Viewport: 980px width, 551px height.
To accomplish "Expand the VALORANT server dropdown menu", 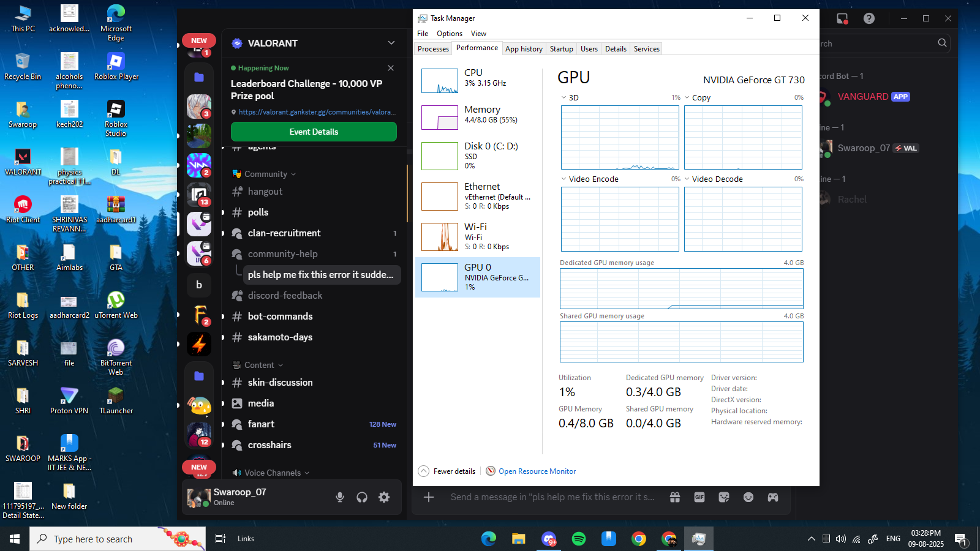I will coord(391,43).
